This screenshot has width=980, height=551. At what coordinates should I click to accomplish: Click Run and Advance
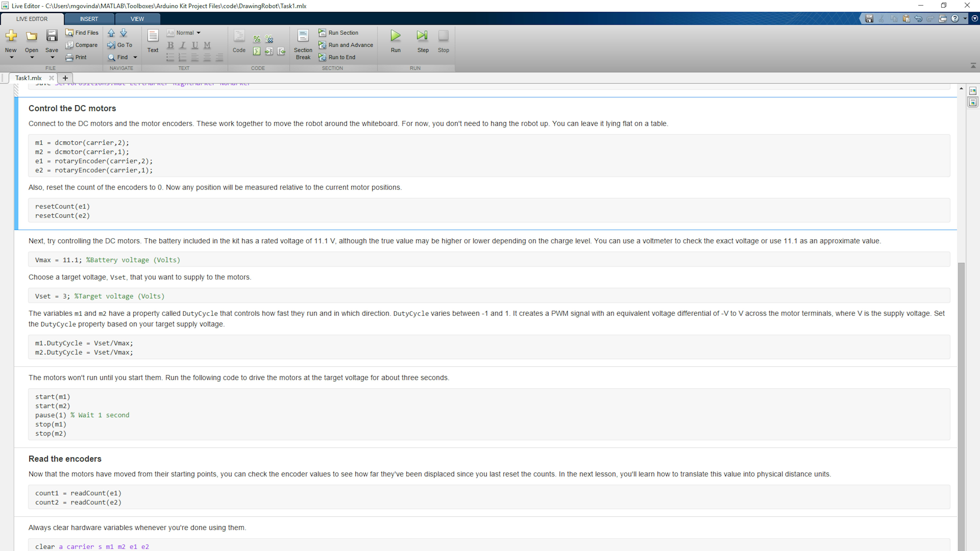346,45
